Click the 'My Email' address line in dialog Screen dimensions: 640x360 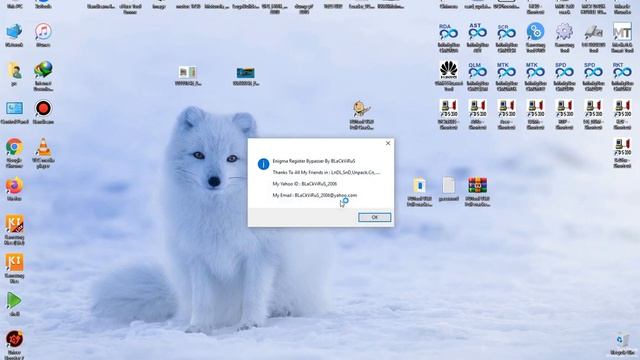click(314, 196)
